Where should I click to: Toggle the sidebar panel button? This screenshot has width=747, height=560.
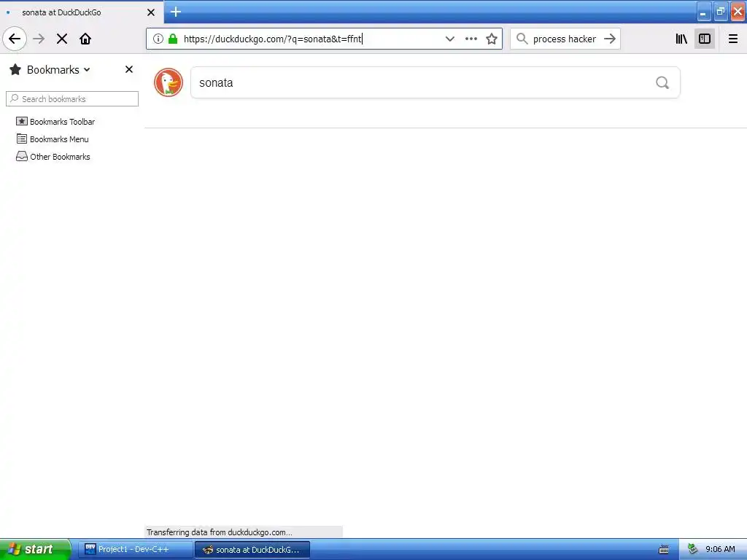705,39
